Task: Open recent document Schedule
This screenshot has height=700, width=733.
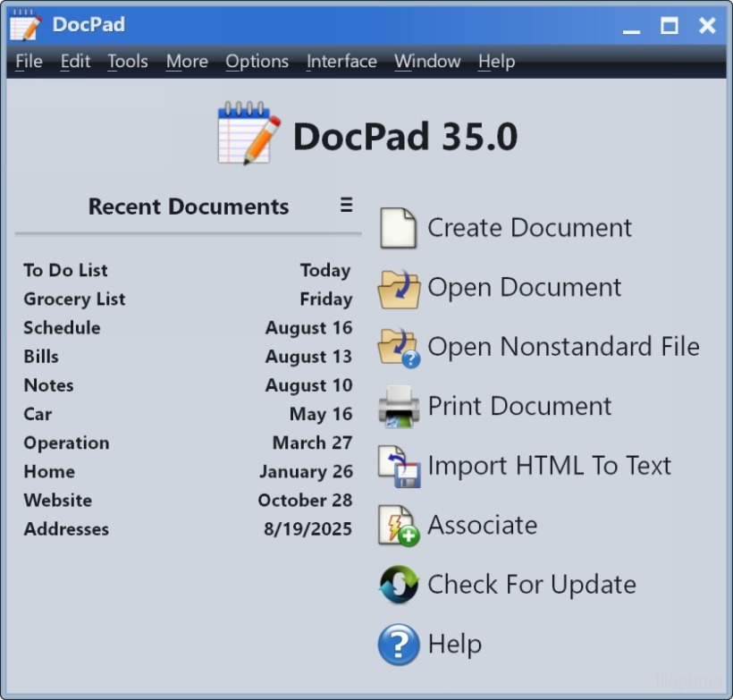Action: [x=62, y=328]
